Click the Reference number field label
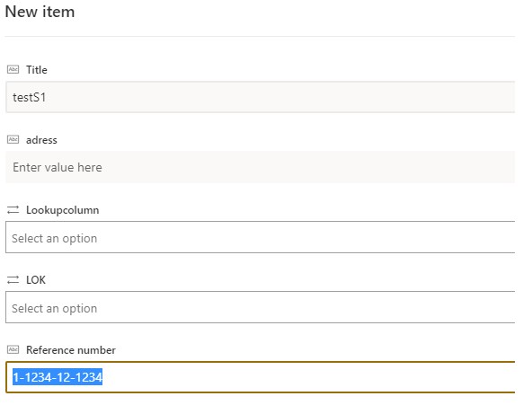Screen dimensions: 532x405 [71, 350]
